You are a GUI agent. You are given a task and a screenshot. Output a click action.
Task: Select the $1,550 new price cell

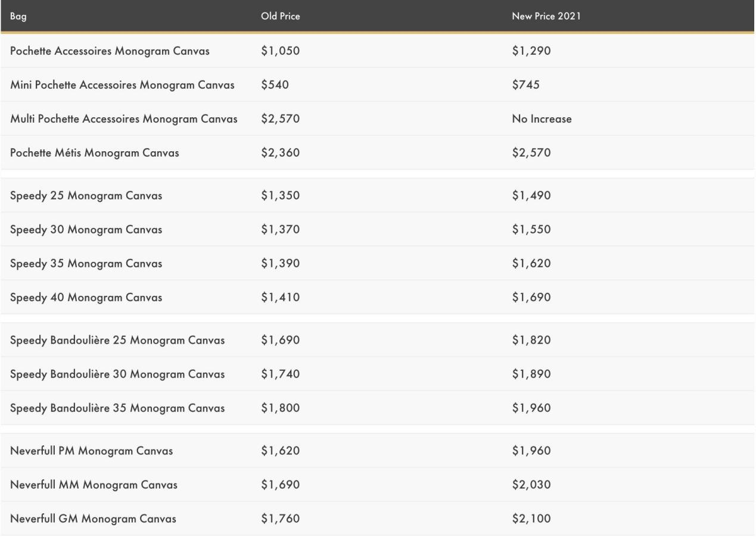coord(531,229)
